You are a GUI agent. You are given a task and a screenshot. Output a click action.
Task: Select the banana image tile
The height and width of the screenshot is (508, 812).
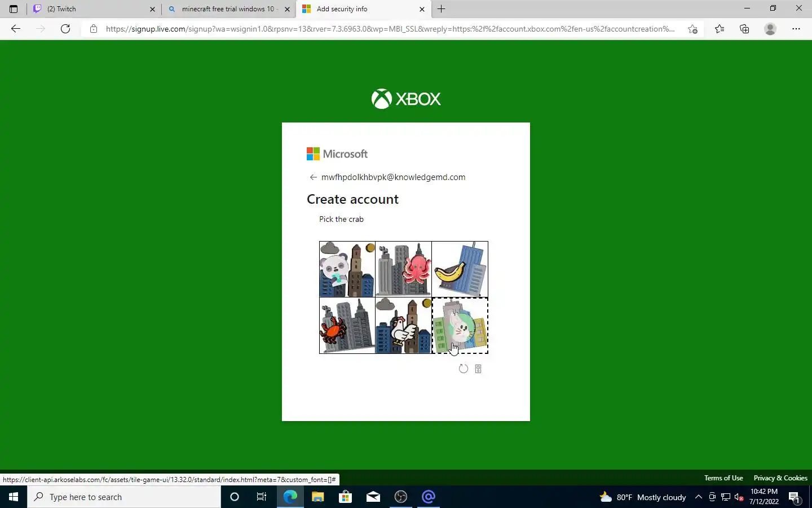(460, 269)
